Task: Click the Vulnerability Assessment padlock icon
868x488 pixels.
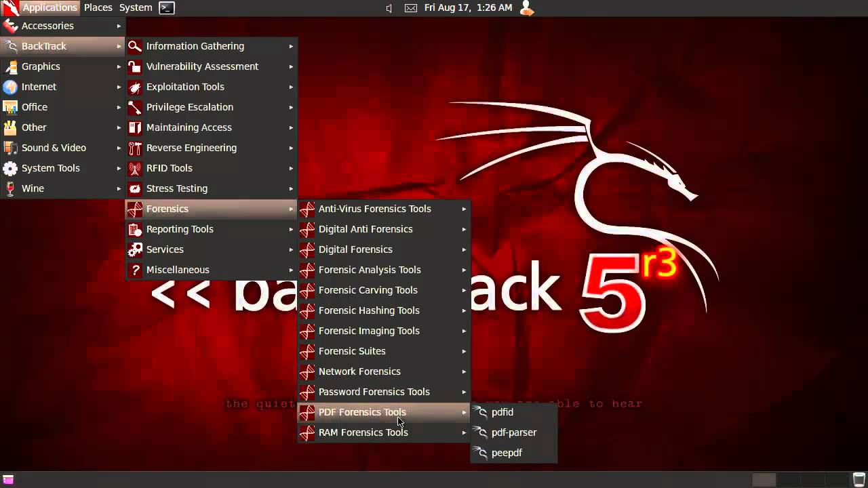Action: click(135, 66)
